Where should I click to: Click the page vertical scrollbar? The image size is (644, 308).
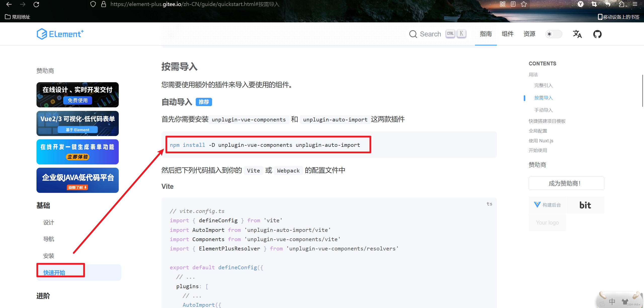coord(642,91)
